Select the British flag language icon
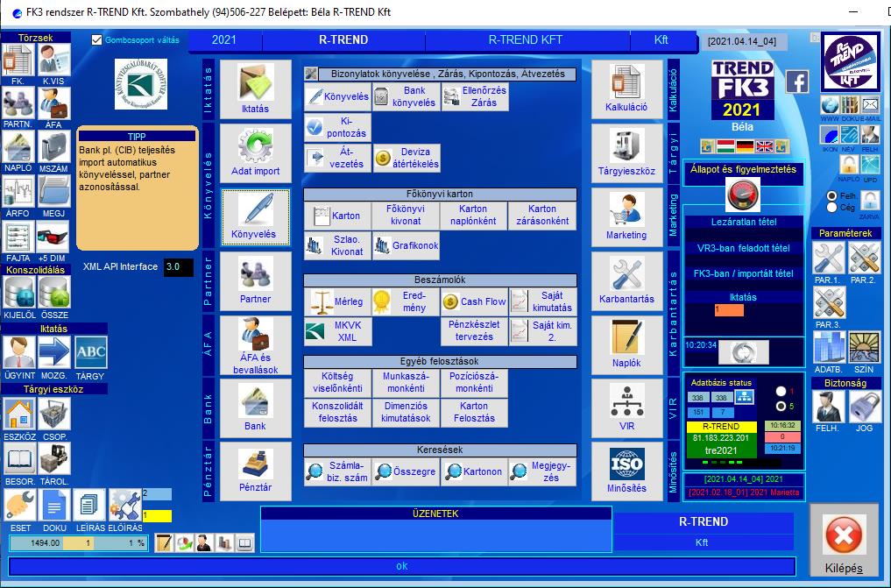This screenshot has height=588, width=891. [x=764, y=146]
